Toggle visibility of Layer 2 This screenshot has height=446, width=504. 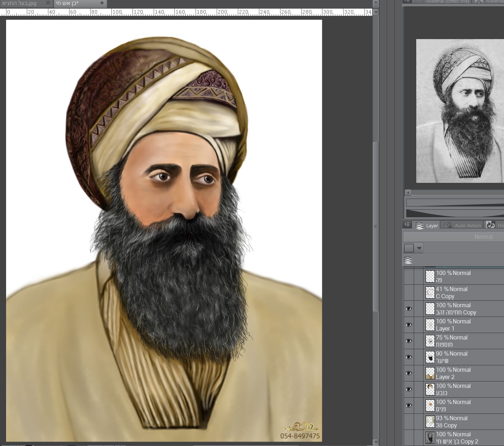(408, 373)
